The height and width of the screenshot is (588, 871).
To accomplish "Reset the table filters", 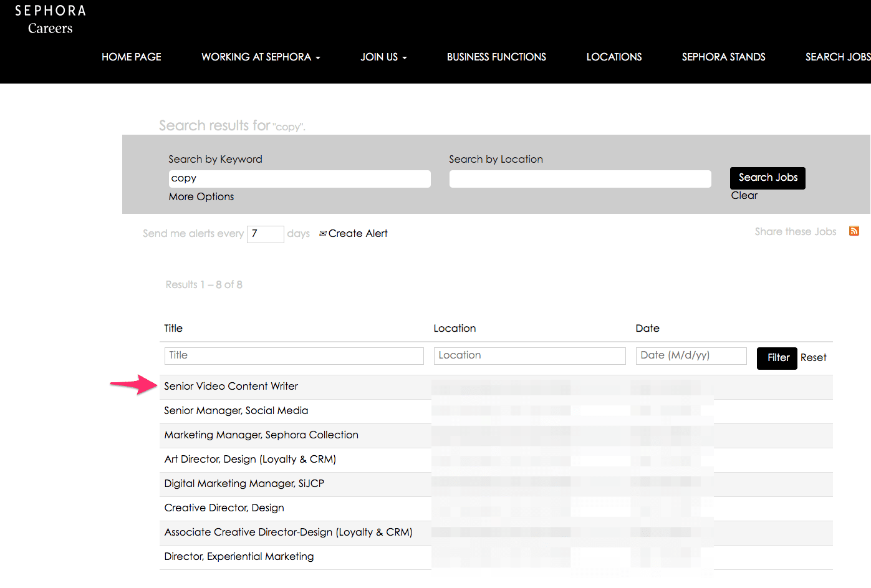I will [813, 358].
